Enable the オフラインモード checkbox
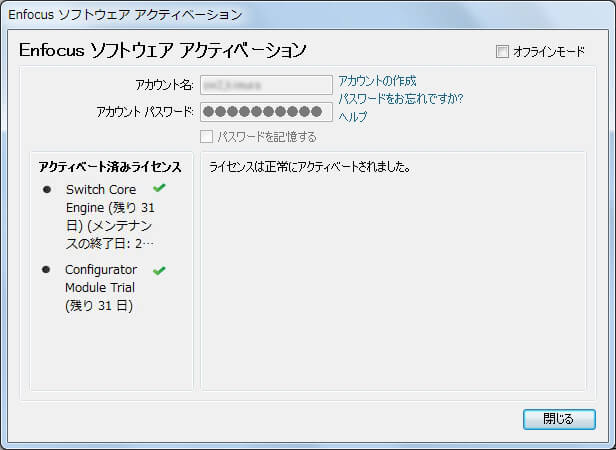Screen dimensions: 616x450 502,51
